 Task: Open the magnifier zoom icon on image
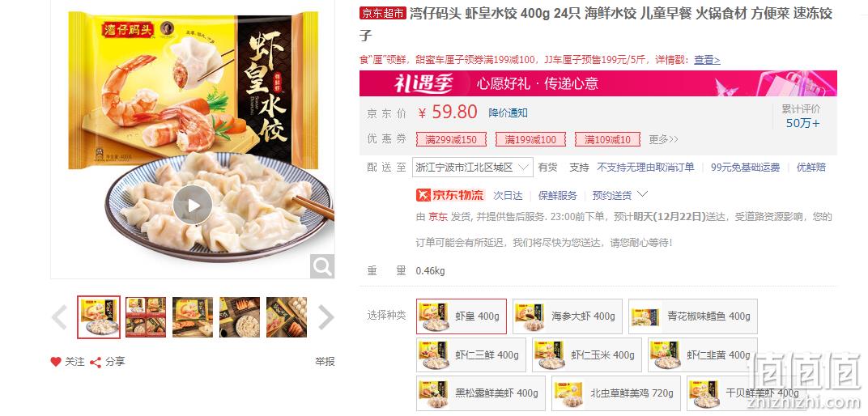tap(322, 266)
